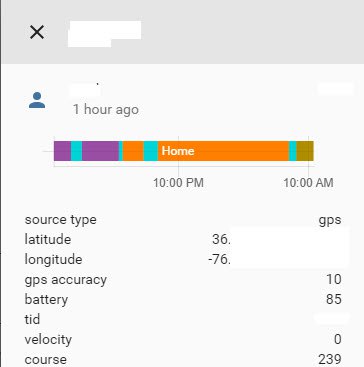Click the 10:00 AM axis label
This screenshot has width=364, height=367.
tap(308, 183)
